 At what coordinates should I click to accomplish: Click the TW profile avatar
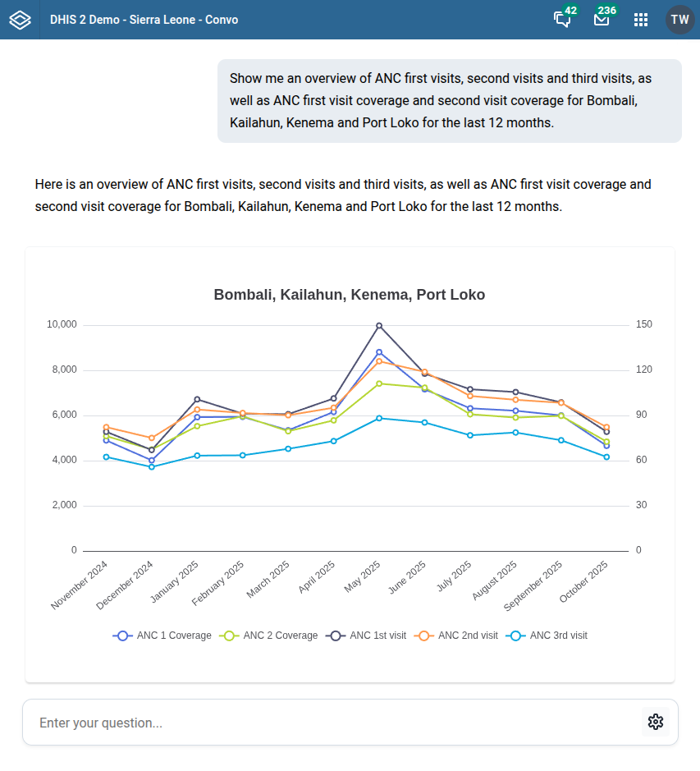click(679, 19)
